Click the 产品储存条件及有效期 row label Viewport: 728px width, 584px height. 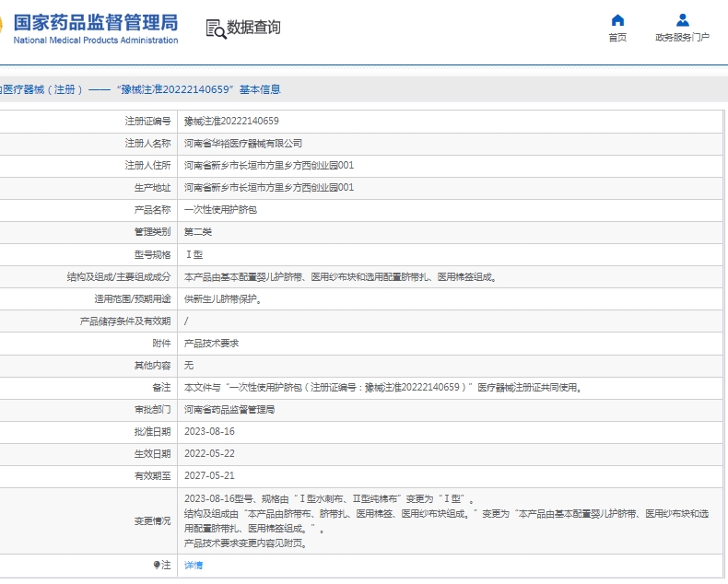click(125, 321)
